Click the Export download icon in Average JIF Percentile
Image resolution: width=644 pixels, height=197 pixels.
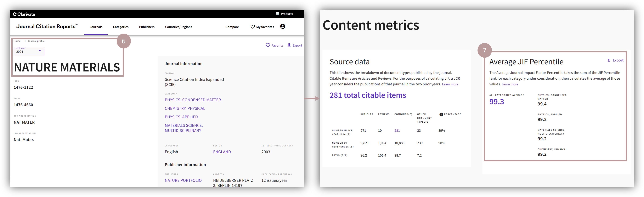[x=609, y=60]
